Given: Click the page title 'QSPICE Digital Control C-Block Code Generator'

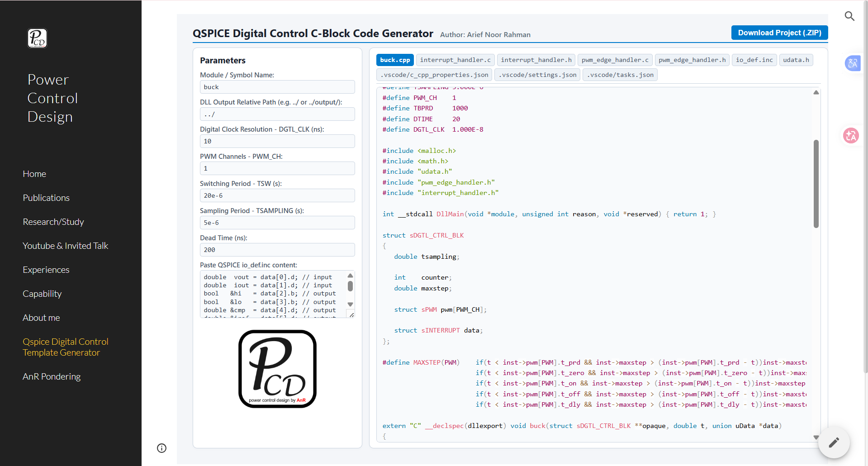Looking at the screenshot, I should click(313, 33).
